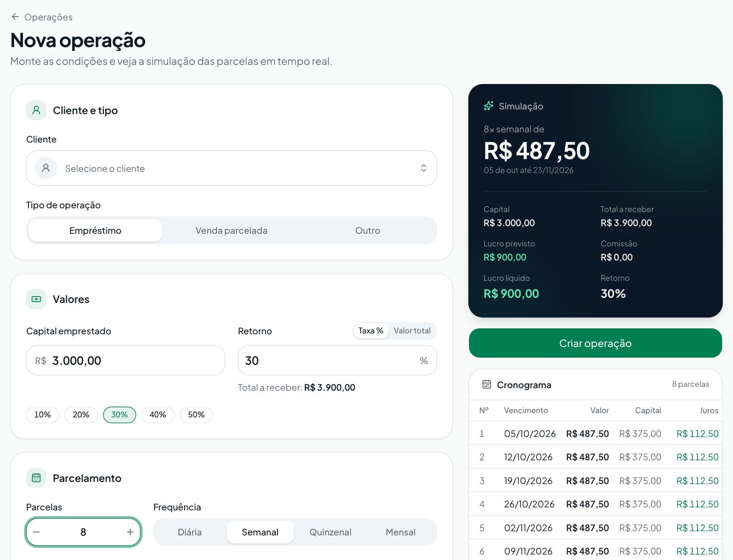Click the Total a receber R$ 3.900,00 in Simulação
The height and width of the screenshot is (560, 733).
[626, 223]
